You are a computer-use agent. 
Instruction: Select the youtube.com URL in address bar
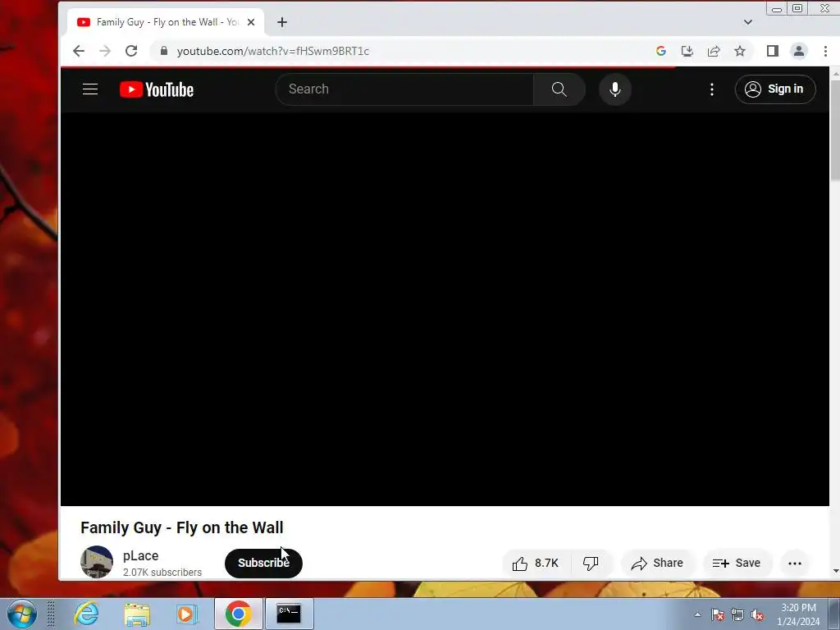pos(272,51)
